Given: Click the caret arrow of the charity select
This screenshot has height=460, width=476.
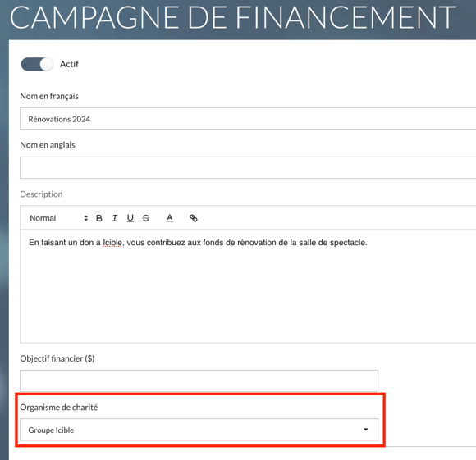Looking at the screenshot, I should point(366,430).
